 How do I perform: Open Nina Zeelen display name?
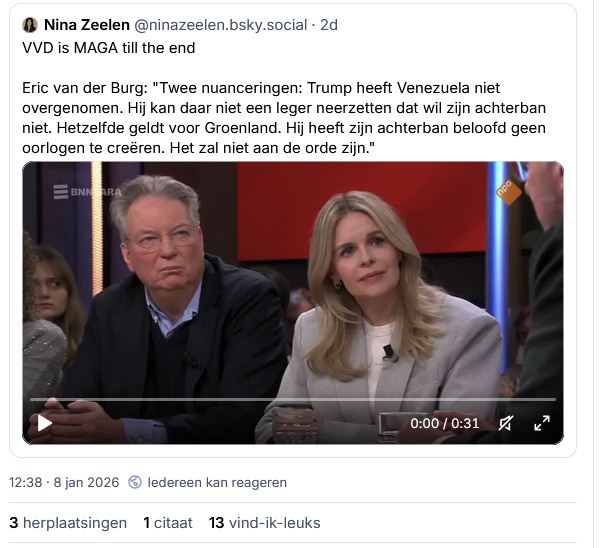pyautogui.click(x=87, y=25)
